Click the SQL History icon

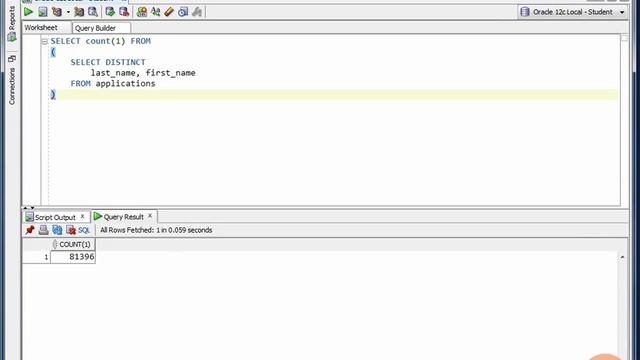183,12
